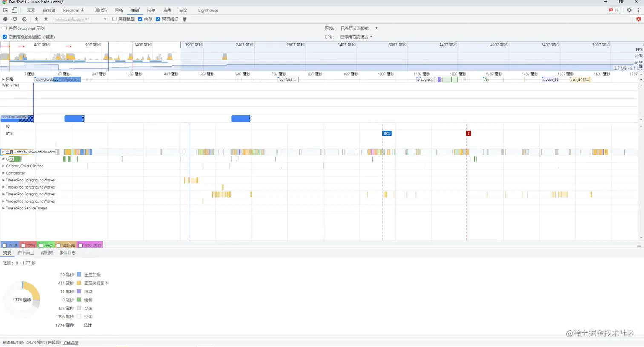Open the www.baidu.com #1 recording dropdown
Image resolution: width=644 pixels, height=347 pixels.
coord(80,19)
